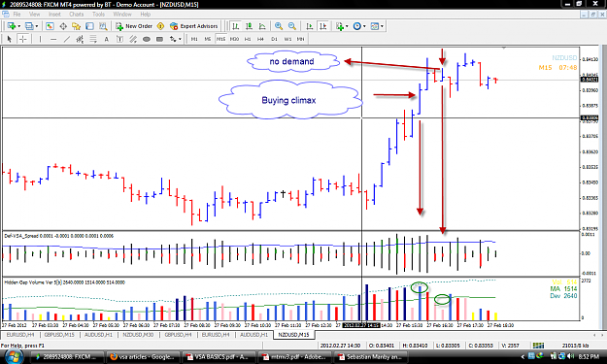The height and width of the screenshot is (364, 607).
Task: Select the ellipse drawing tool
Action: pyautogui.click(x=147, y=39)
